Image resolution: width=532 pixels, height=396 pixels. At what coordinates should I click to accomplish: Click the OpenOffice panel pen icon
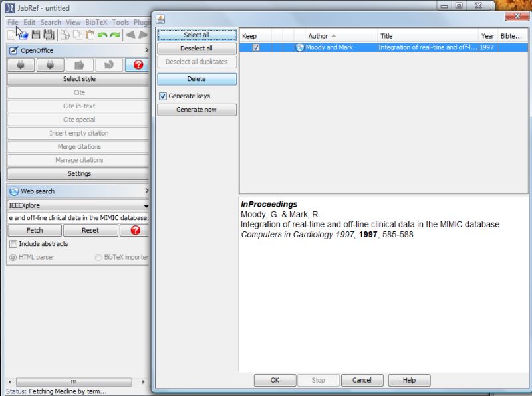click(13, 50)
